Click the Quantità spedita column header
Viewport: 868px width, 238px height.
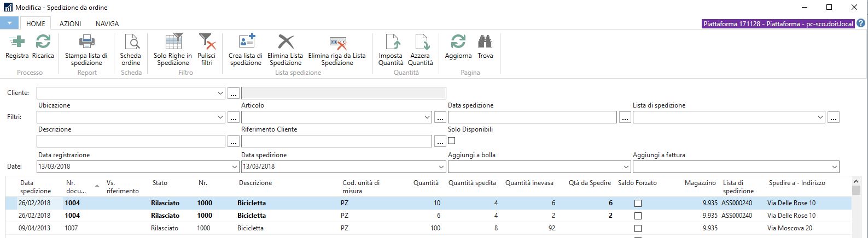[472, 183]
